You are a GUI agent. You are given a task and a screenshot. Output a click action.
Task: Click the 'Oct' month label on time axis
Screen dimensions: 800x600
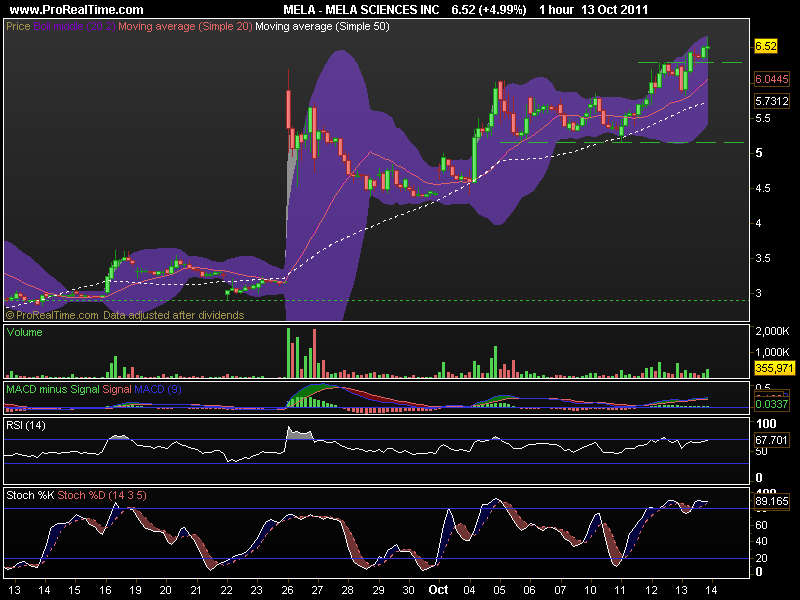tap(438, 590)
